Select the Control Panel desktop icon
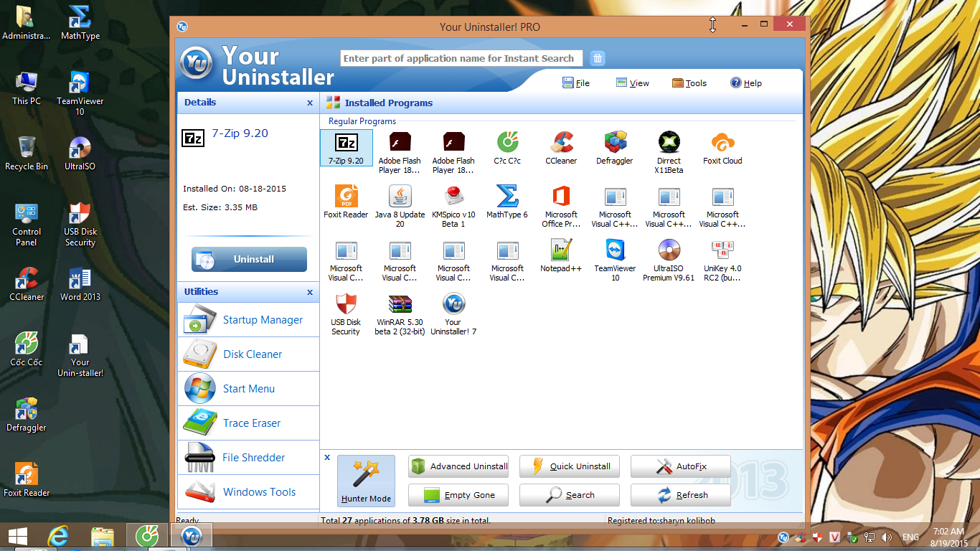Viewport: 980px width, 551px height. (x=27, y=225)
